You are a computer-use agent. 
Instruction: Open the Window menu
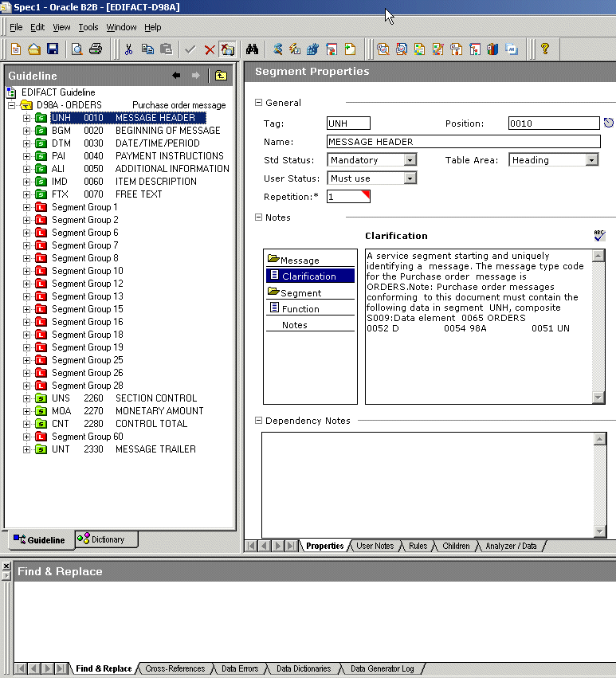click(122, 27)
